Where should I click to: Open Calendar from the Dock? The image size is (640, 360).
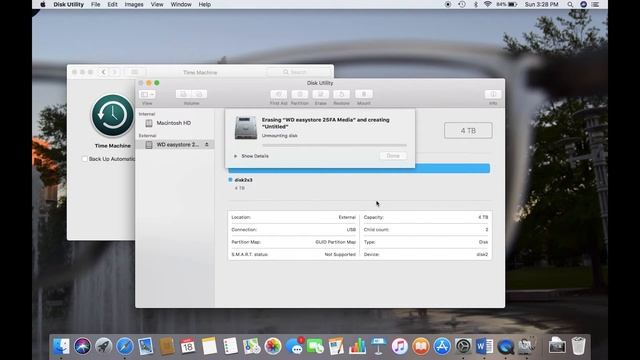point(188,346)
